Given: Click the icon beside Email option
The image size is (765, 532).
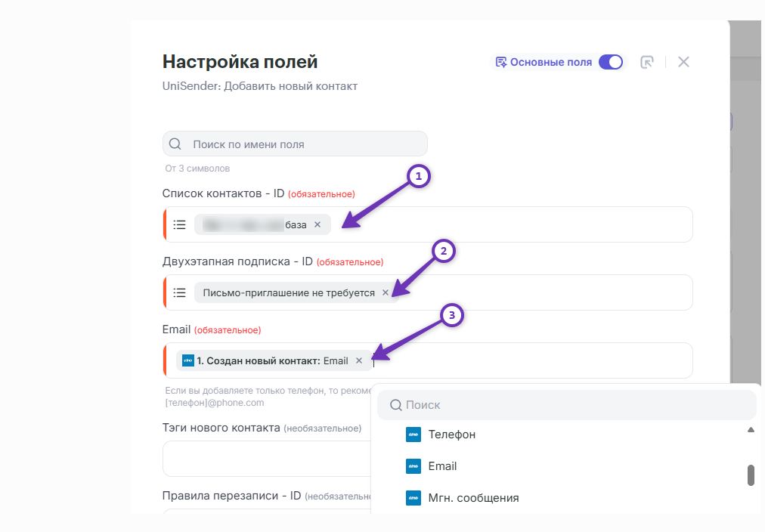Looking at the screenshot, I should [413, 466].
